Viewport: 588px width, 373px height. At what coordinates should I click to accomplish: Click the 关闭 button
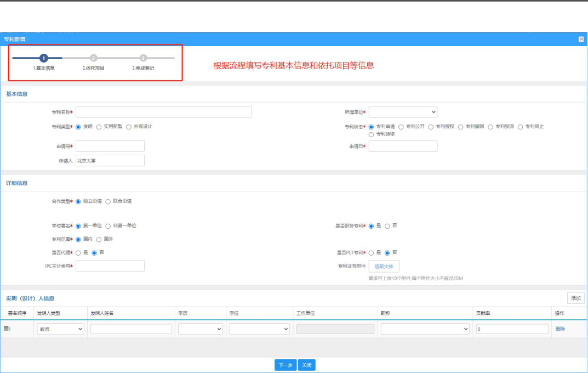pyautogui.click(x=307, y=365)
